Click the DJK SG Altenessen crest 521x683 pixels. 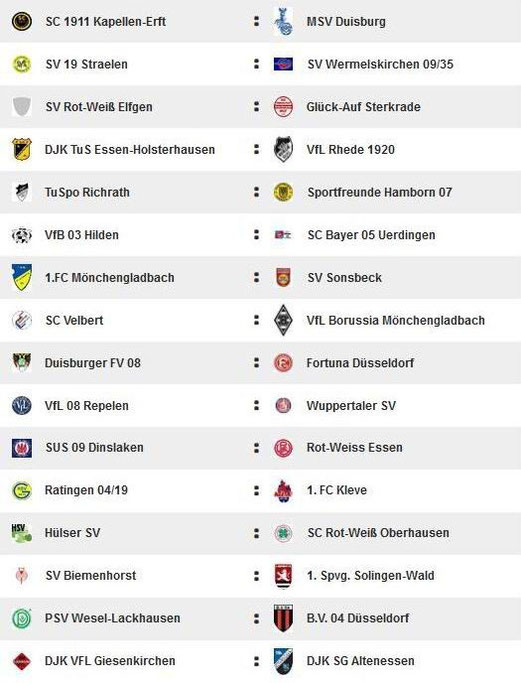pos(283,661)
